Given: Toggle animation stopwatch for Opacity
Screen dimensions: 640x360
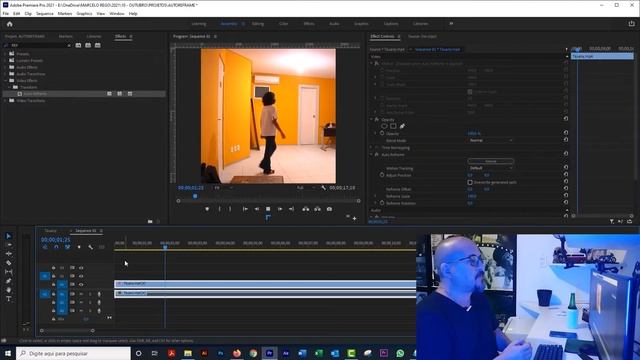Looking at the screenshot, I should tap(382, 133).
